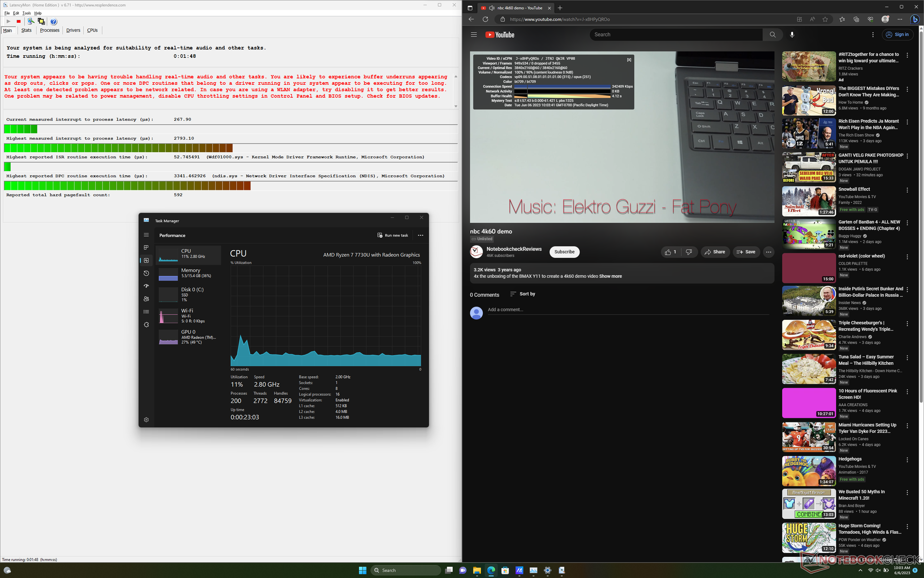Open Edge Collections icon in toolbar
The width and height of the screenshot is (924, 578).
point(856,19)
